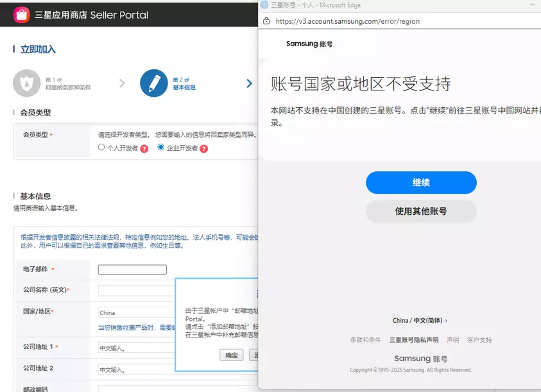
Task: Click the Samsung 账号 logo at popup top
Action: tap(309, 44)
